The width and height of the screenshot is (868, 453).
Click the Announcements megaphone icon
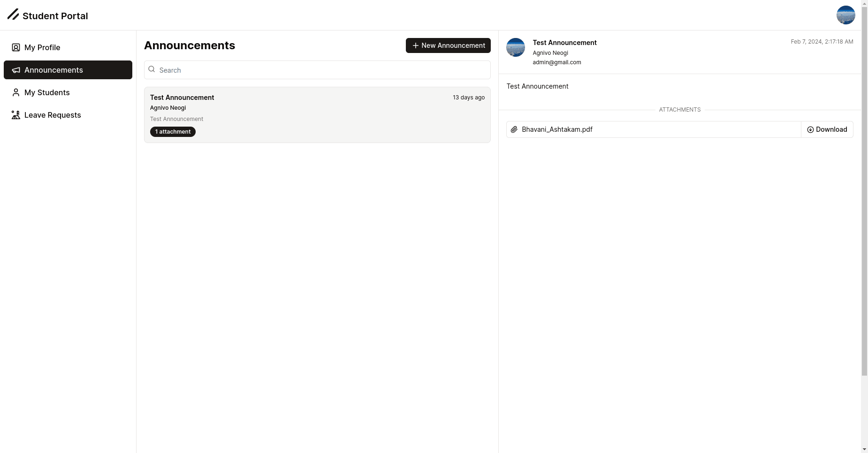coord(16,70)
